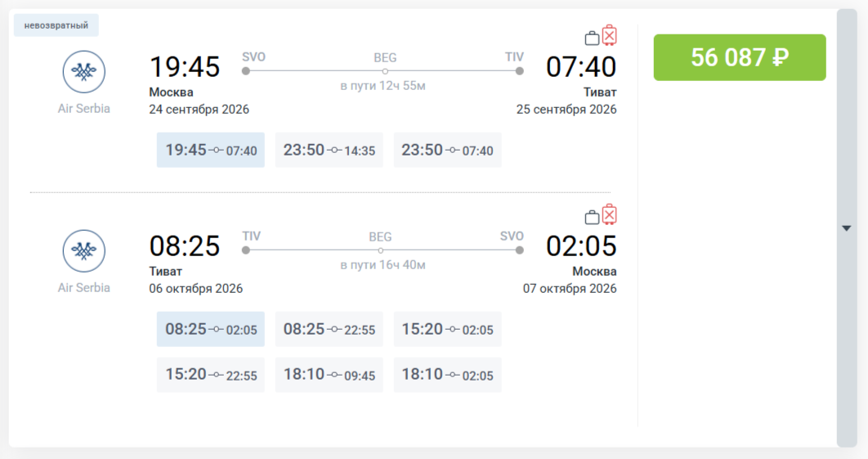Click the outbound no-checked-baggage red icon
This screenshot has height=459, width=868.
610,35
